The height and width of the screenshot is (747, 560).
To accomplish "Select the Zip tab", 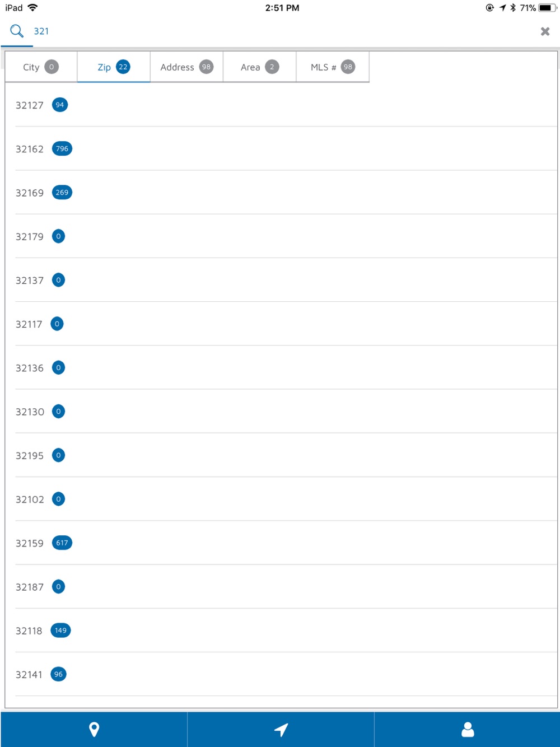I will coord(114,67).
